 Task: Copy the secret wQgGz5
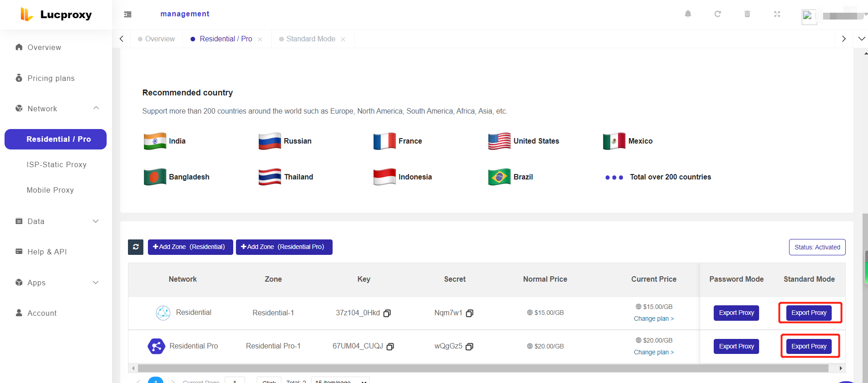[470, 347]
